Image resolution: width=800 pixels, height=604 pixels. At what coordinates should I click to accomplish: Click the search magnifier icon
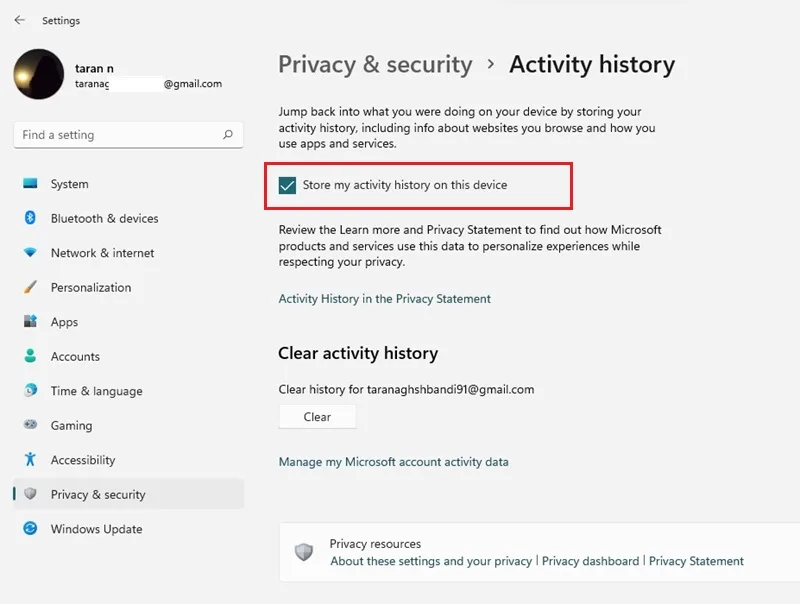pos(228,135)
